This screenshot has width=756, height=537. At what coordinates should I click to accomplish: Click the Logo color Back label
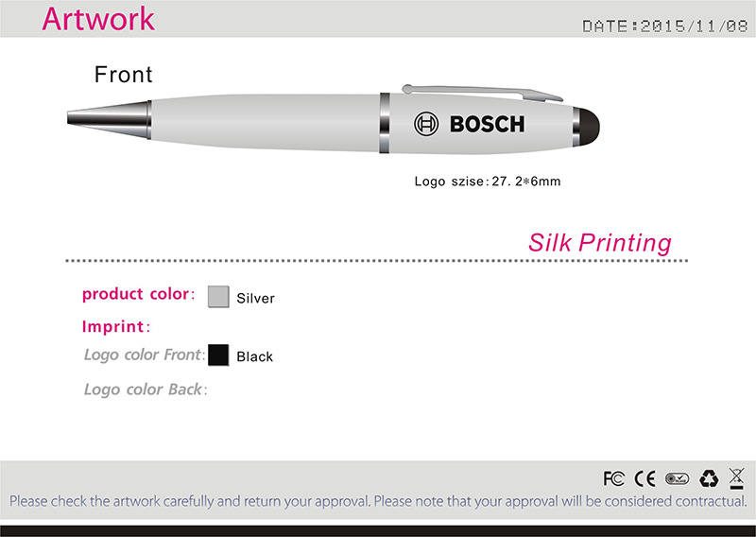tap(145, 389)
